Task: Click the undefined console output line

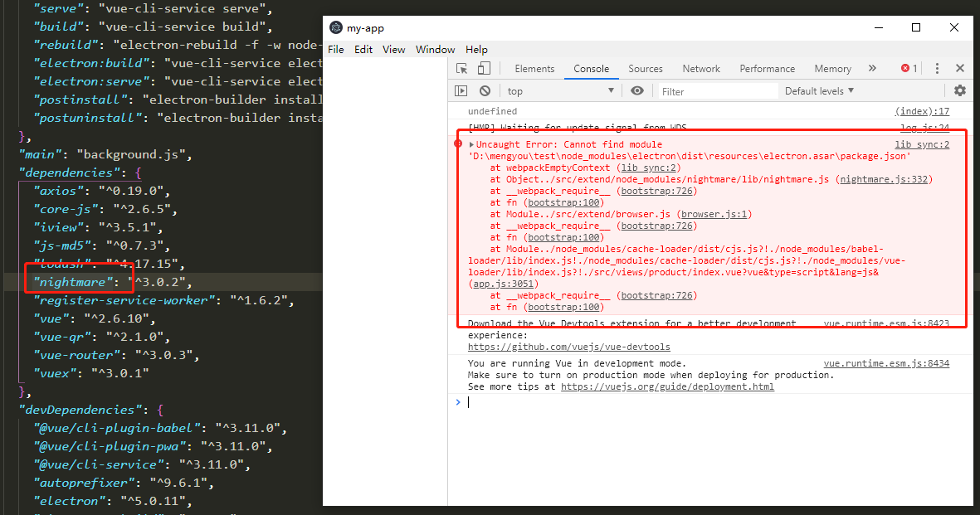Action: (x=493, y=111)
